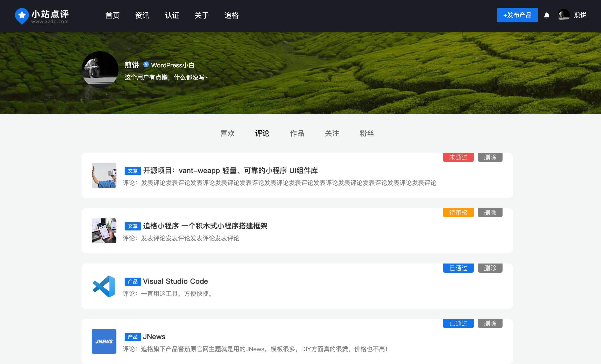Click the 追格小程序 comment text 发表评论
601x364 pixels.
(190, 238)
